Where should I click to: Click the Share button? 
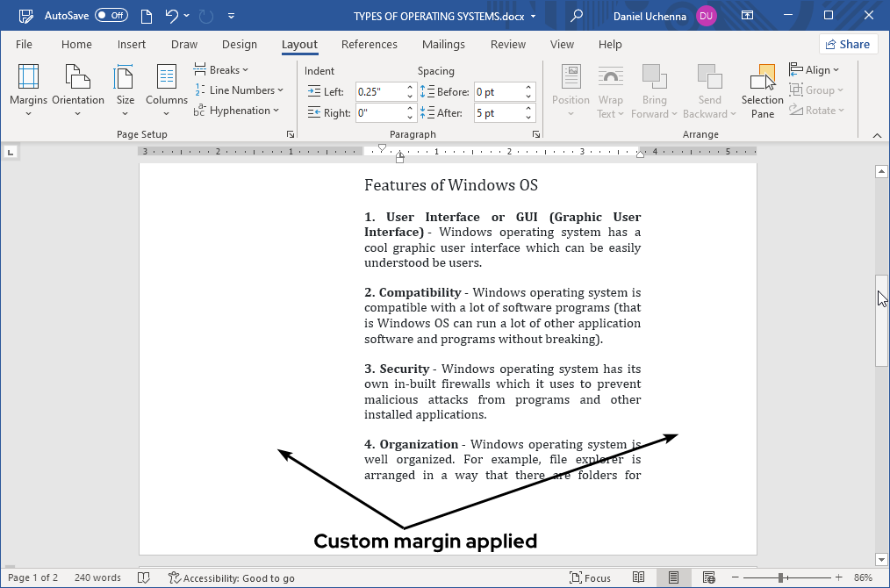(848, 44)
